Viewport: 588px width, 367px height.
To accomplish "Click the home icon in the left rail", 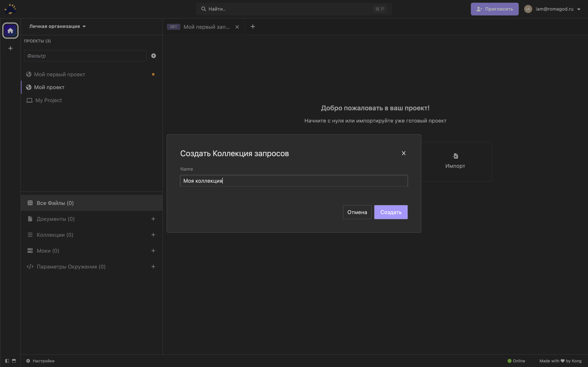I will pyautogui.click(x=10, y=31).
